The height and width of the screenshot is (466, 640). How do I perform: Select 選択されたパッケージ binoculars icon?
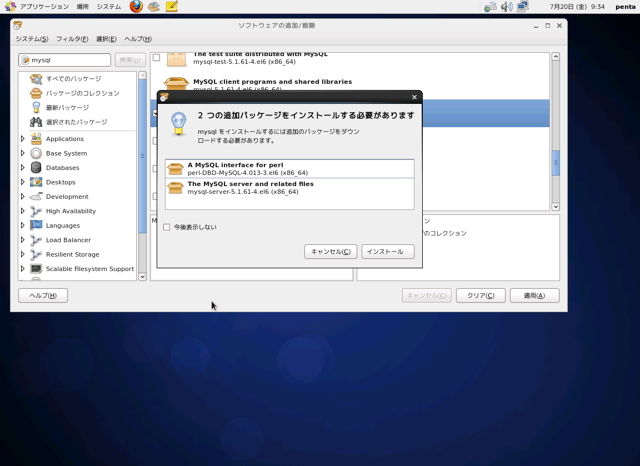36,122
